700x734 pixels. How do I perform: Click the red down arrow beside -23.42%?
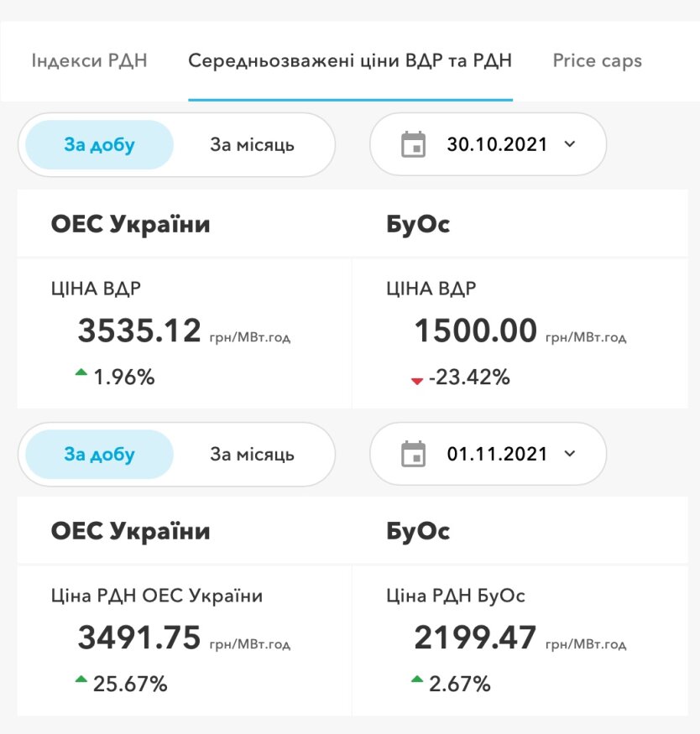(x=417, y=381)
